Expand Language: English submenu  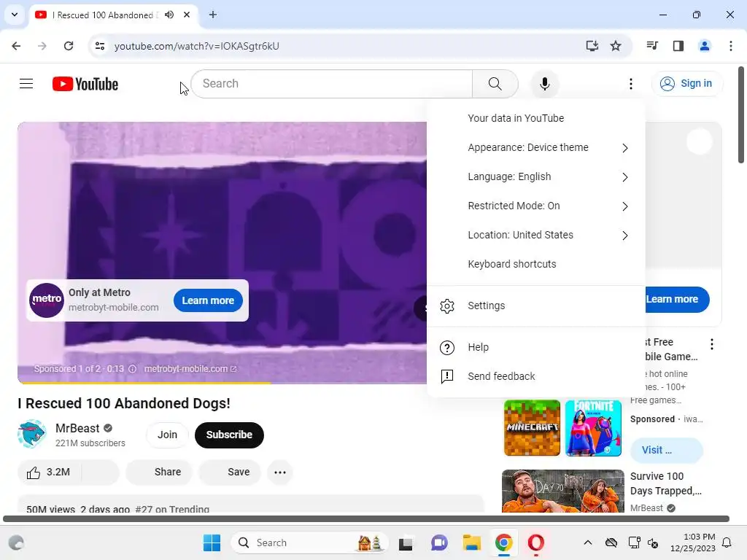point(536,176)
